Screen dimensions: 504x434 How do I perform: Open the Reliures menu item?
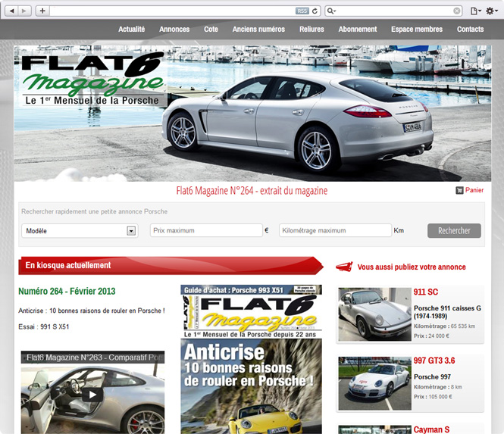click(311, 30)
